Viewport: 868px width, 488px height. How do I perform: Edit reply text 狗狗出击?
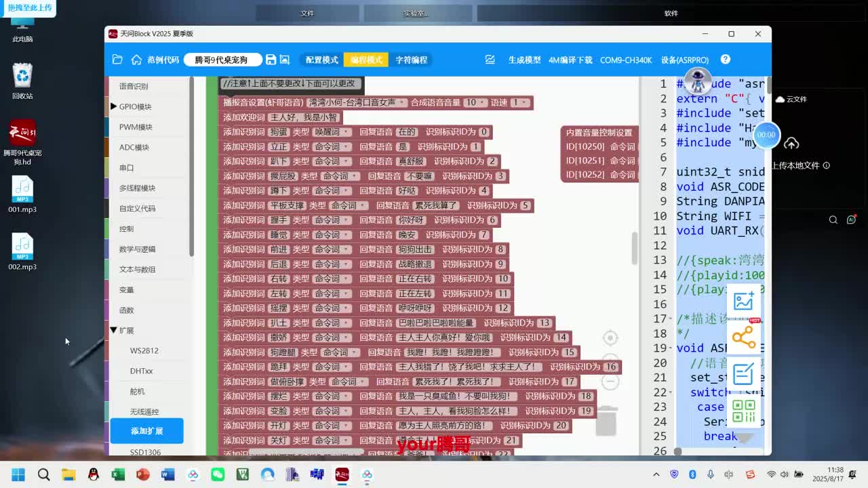[414, 249]
